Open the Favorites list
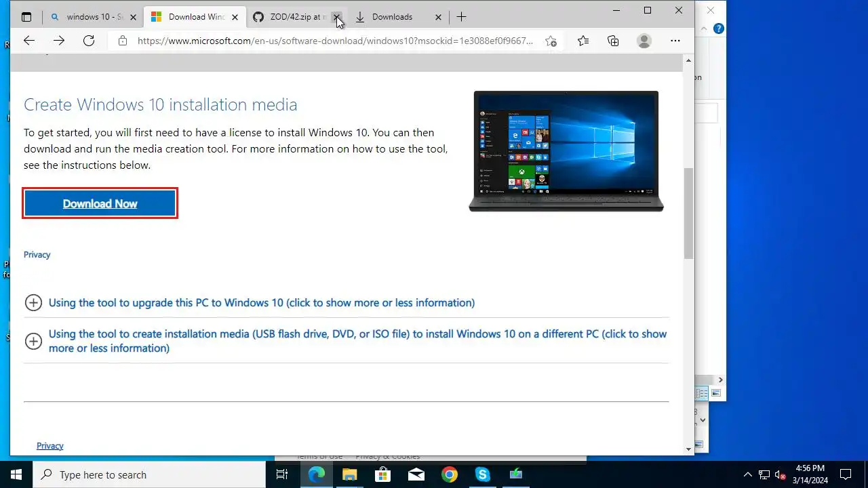Screen dimensions: 868x488 pyautogui.click(x=583, y=41)
